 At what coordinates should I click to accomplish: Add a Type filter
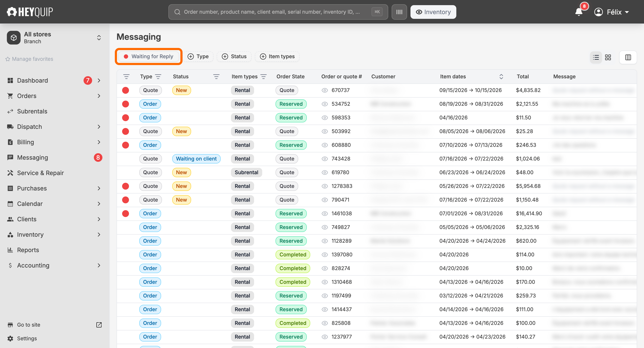(x=198, y=57)
